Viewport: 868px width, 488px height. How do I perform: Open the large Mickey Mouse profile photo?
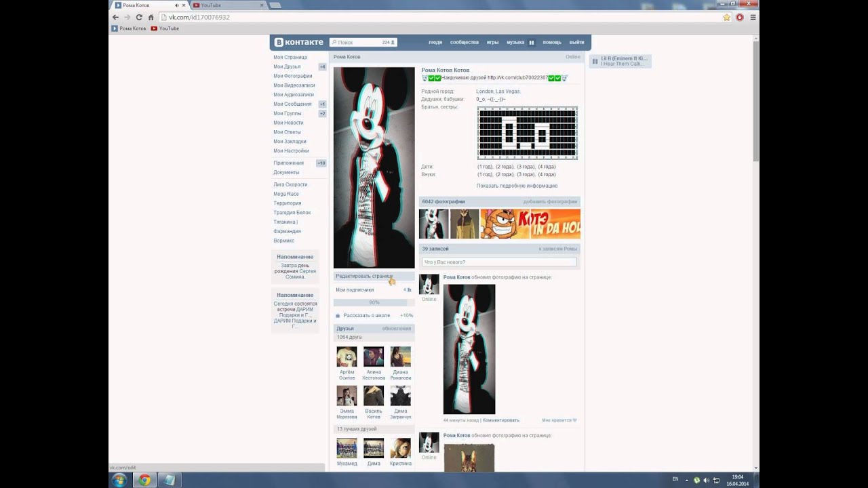click(374, 167)
